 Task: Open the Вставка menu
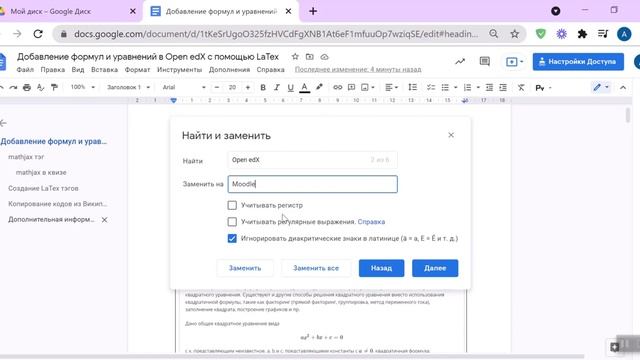coord(104,70)
